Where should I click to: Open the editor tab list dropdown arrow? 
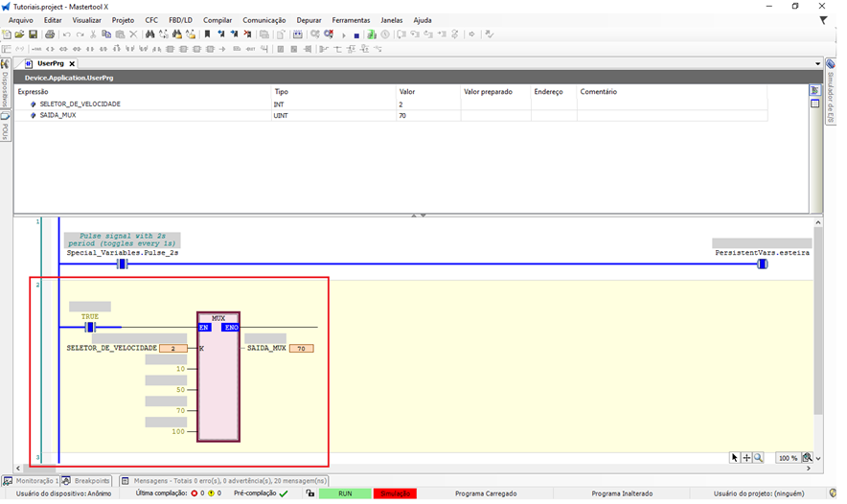pos(817,63)
